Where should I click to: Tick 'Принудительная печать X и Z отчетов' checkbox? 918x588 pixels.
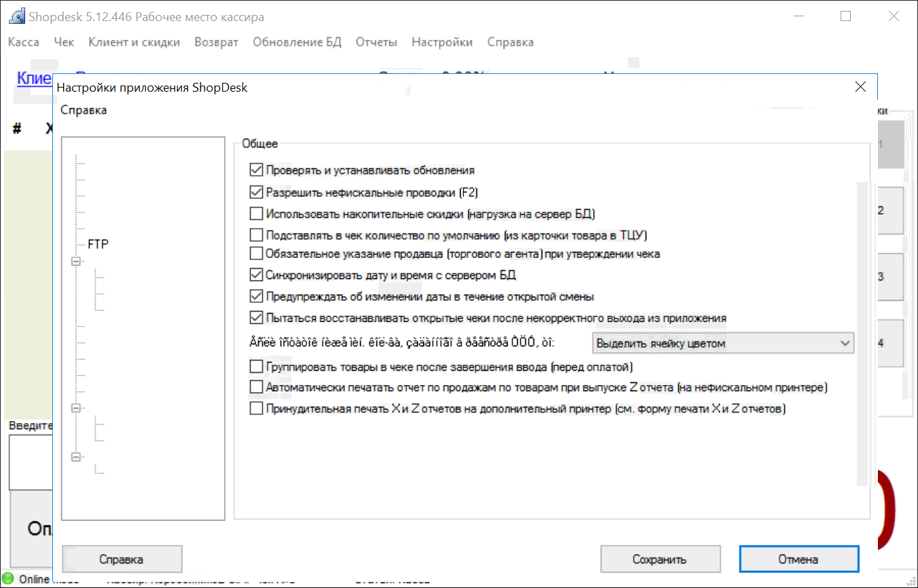coord(256,409)
